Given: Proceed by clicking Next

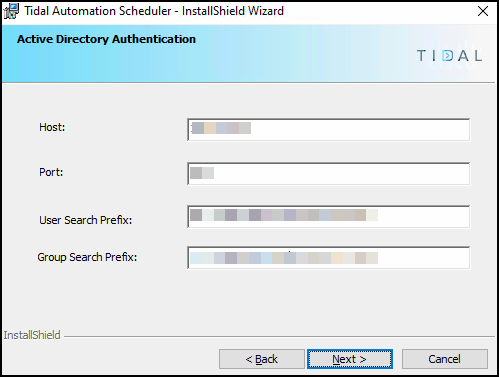Looking at the screenshot, I should (x=350, y=359).
